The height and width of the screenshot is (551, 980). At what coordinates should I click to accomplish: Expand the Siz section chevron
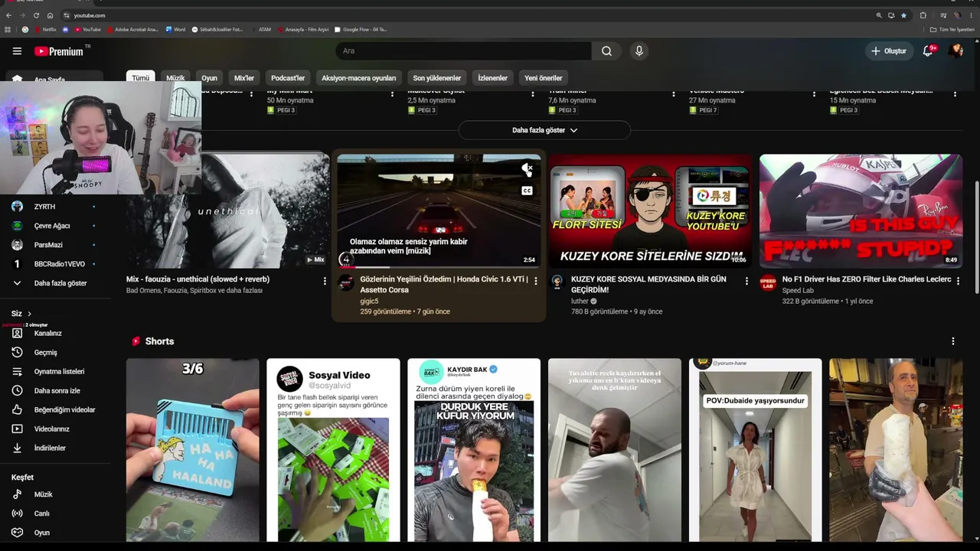point(29,314)
